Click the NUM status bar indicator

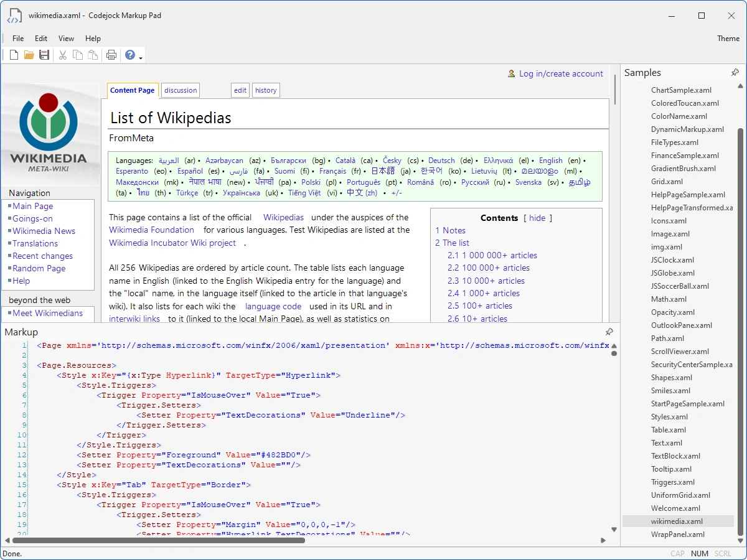pos(700,554)
